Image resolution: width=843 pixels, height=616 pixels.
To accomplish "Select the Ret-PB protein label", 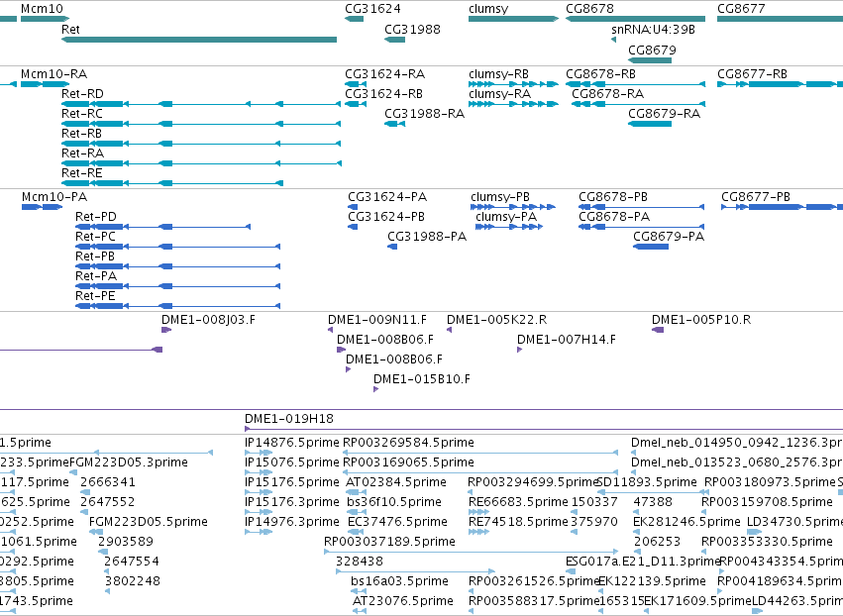I will [95, 257].
